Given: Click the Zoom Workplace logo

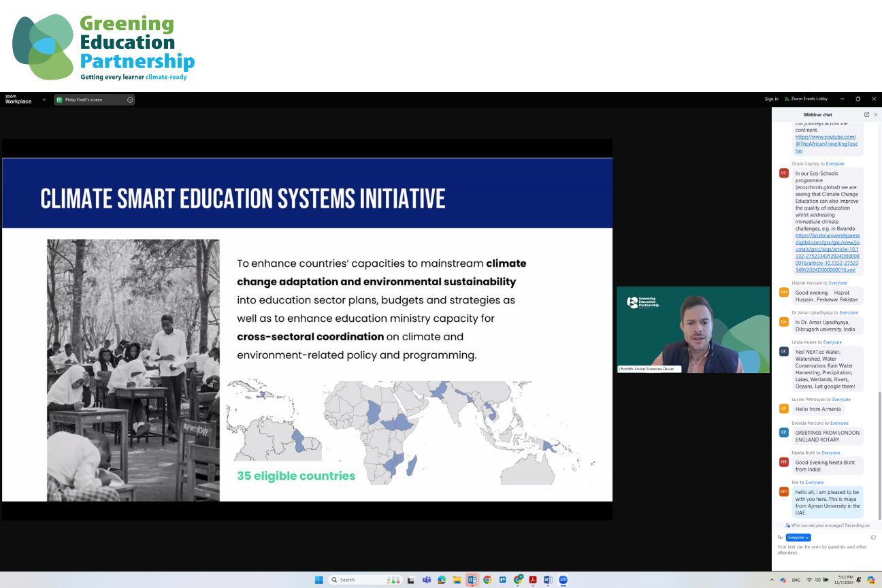Looking at the screenshot, I should [18, 99].
